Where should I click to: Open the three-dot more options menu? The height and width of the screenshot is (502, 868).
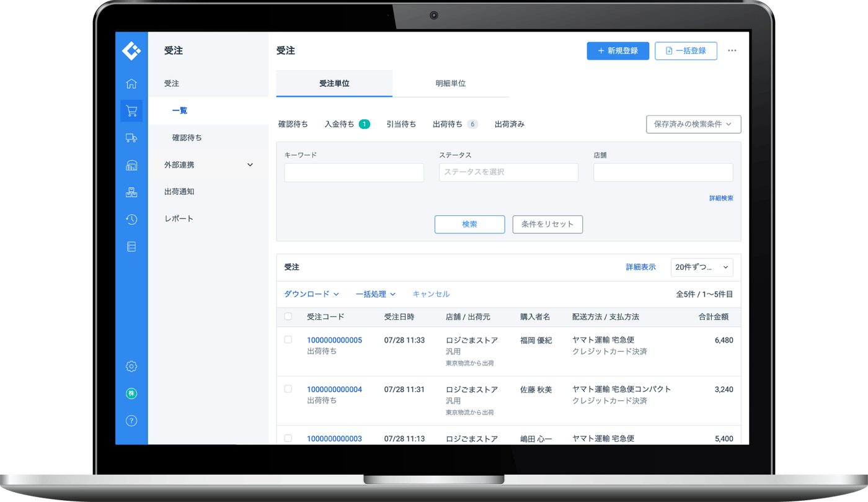click(x=732, y=51)
